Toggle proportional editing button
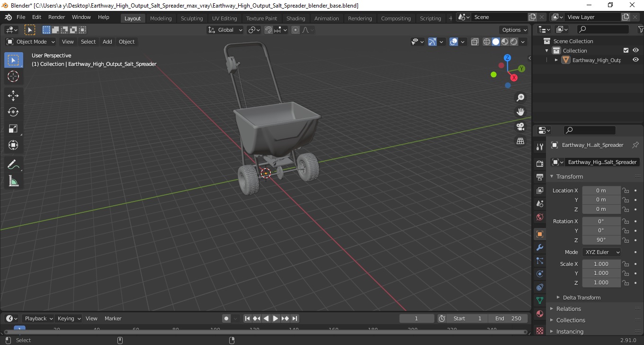Viewport: 644px width, 345px height. point(295,30)
